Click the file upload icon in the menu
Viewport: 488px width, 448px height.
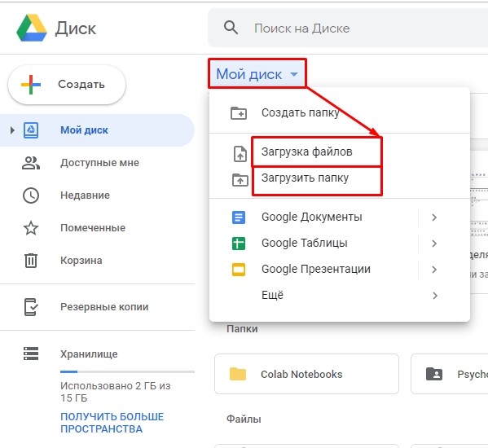tap(240, 154)
